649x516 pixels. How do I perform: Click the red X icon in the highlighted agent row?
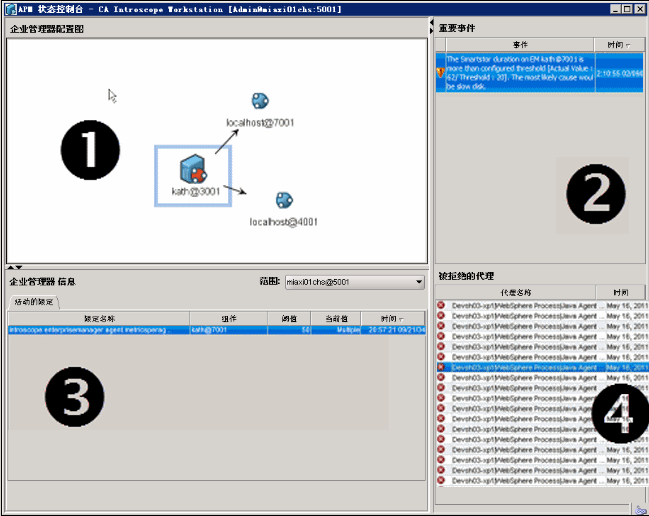coord(441,367)
